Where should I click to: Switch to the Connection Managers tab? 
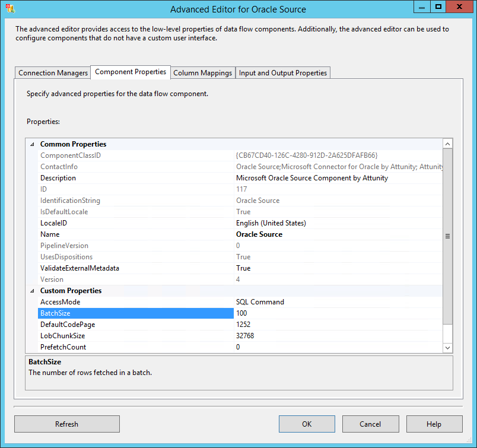click(52, 72)
